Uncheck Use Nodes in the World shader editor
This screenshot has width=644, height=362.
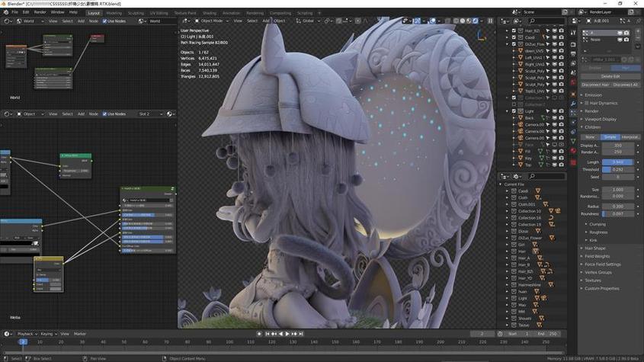pyautogui.click(x=104, y=21)
